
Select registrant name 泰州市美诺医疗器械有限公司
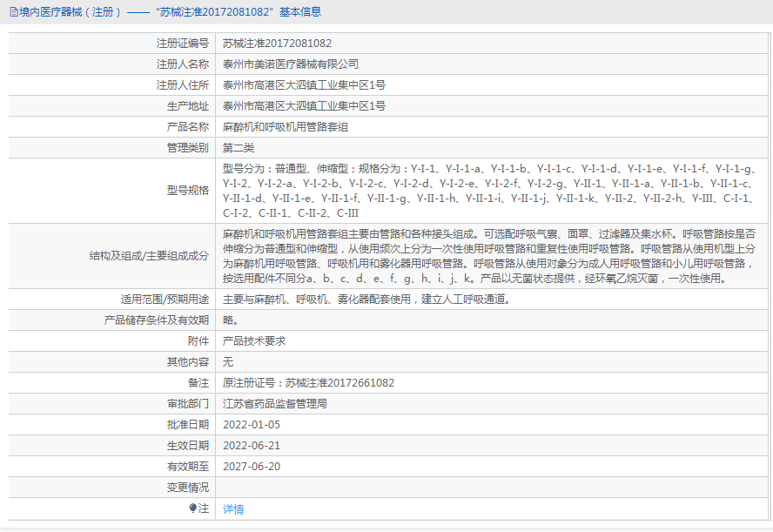coord(291,64)
